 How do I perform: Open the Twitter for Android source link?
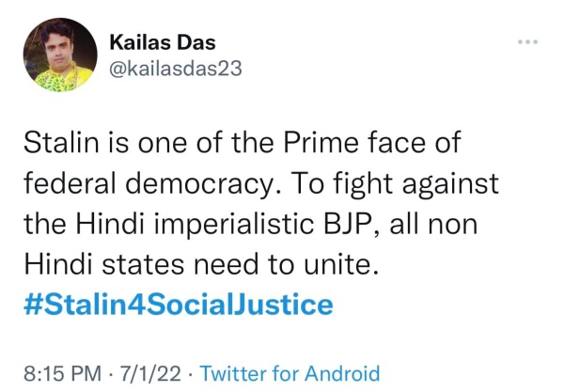click(x=290, y=373)
